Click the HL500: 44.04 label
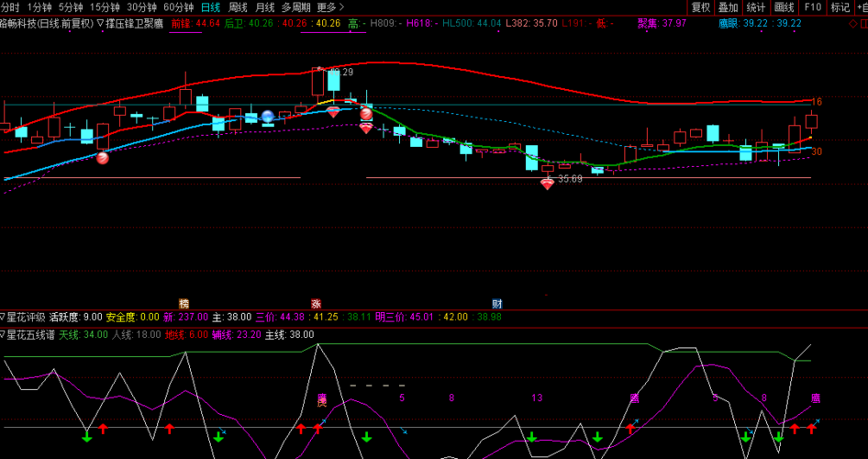Screen dimensions: 868x459 pos(472,23)
